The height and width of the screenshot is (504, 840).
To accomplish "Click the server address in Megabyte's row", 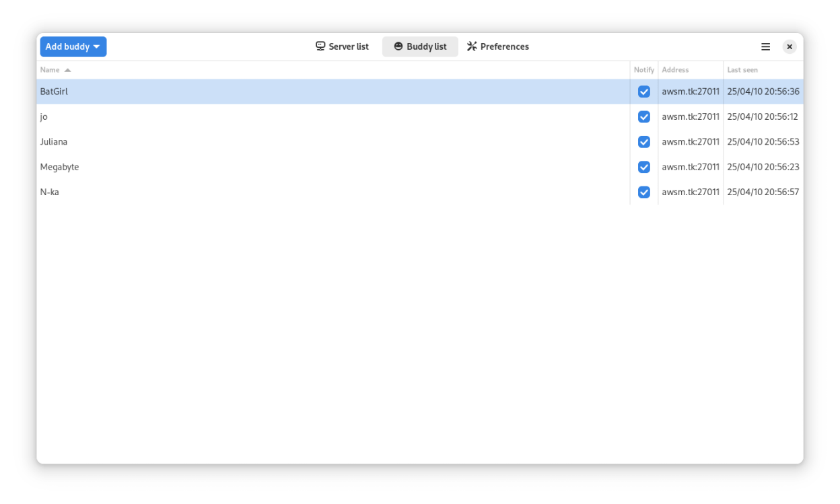I will [x=691, y=167].
